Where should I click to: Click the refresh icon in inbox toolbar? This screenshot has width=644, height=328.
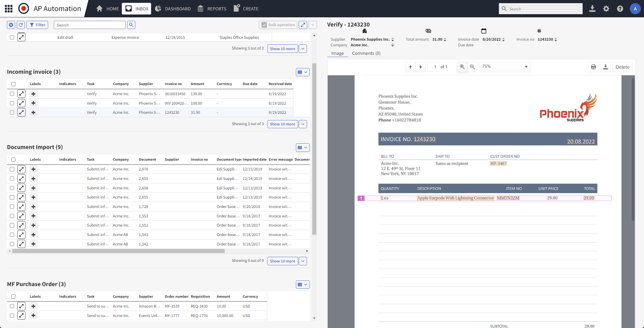[x=21, y=25]
